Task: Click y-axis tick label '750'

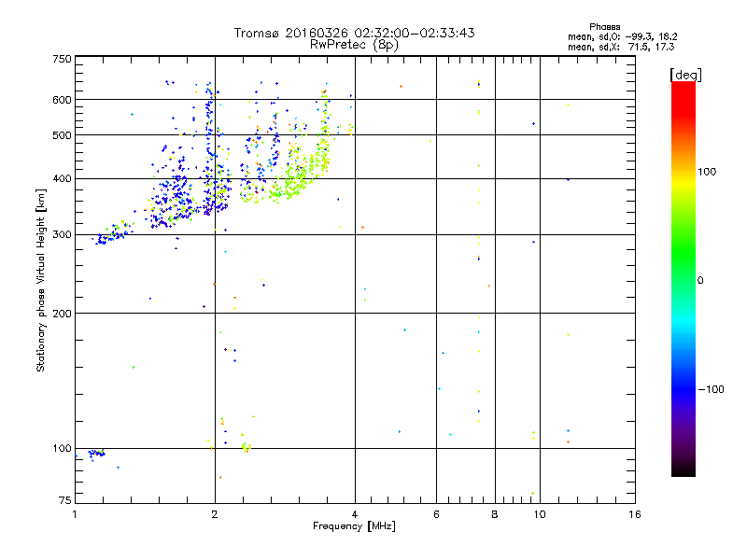Action: point(62,59)
